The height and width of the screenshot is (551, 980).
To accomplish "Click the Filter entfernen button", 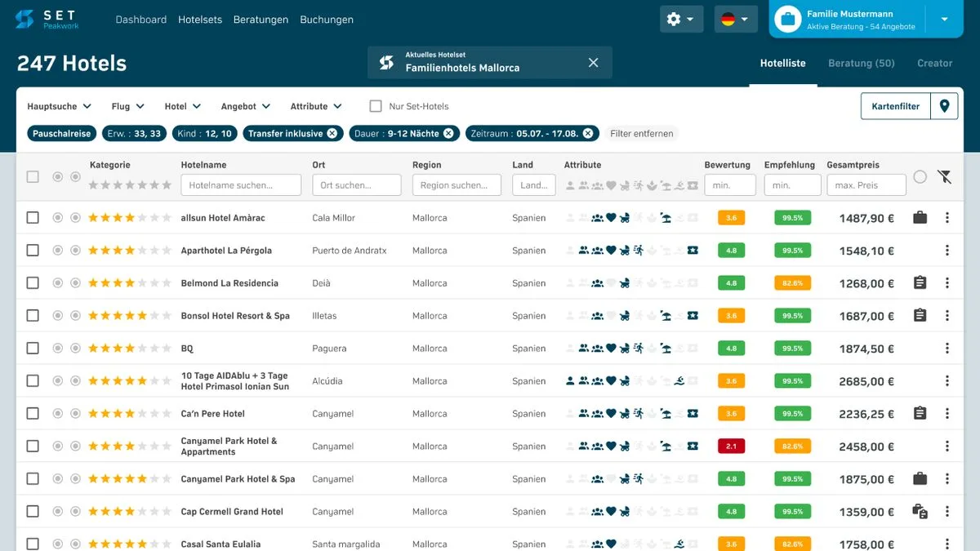I will 642,134.
